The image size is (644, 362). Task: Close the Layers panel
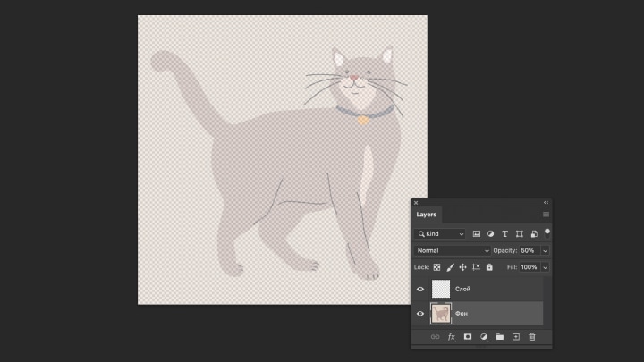[416, 203]
